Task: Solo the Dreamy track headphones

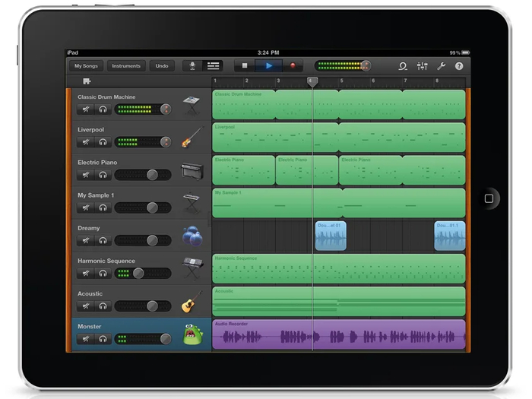Action: 103,240
